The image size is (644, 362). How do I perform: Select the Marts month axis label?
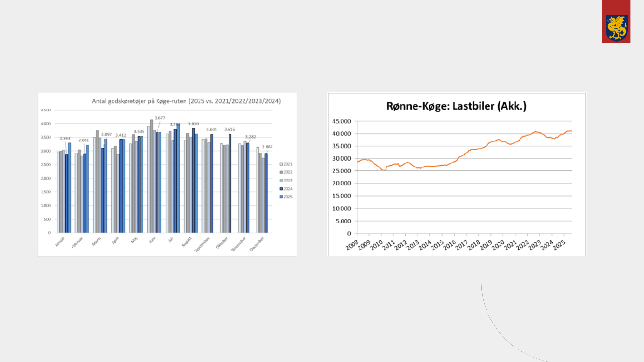pos(98,241)
